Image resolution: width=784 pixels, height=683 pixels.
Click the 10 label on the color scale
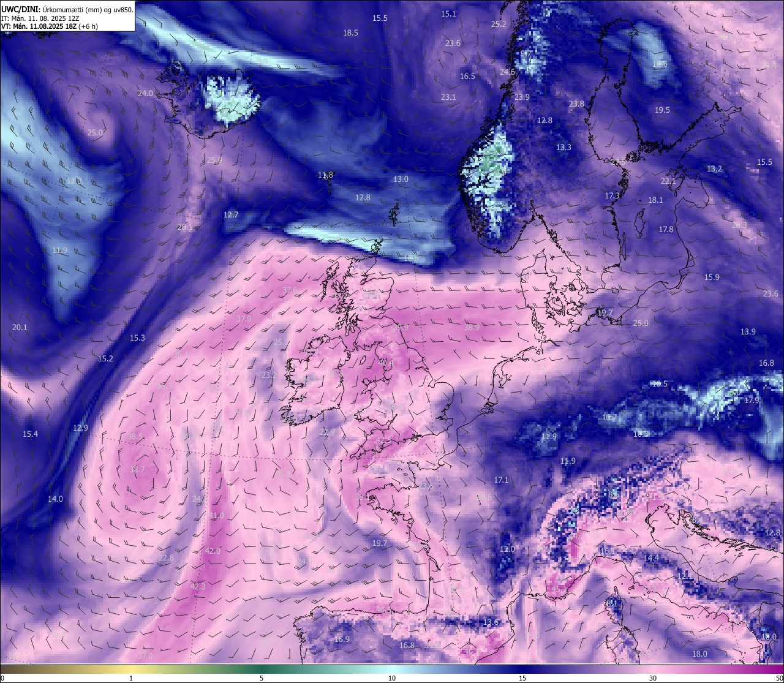point(392,678)
